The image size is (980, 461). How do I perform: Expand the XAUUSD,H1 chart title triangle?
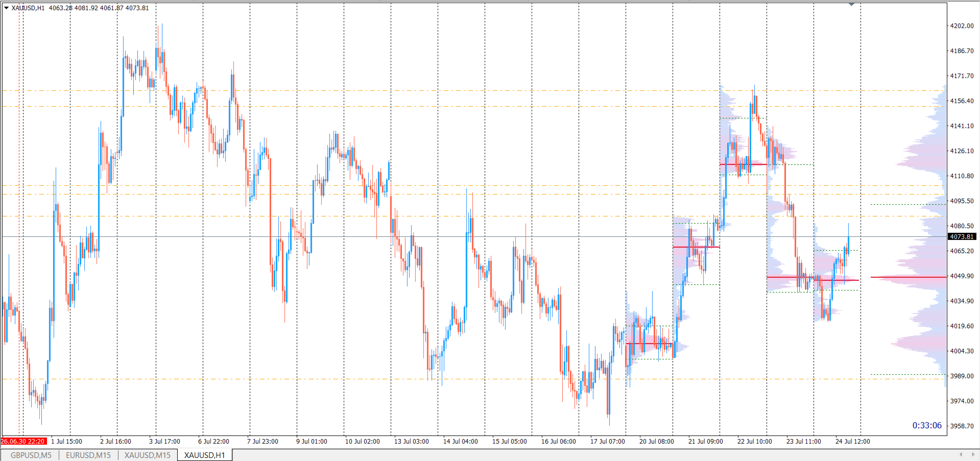pyautogui.click(x=7, y=8)
